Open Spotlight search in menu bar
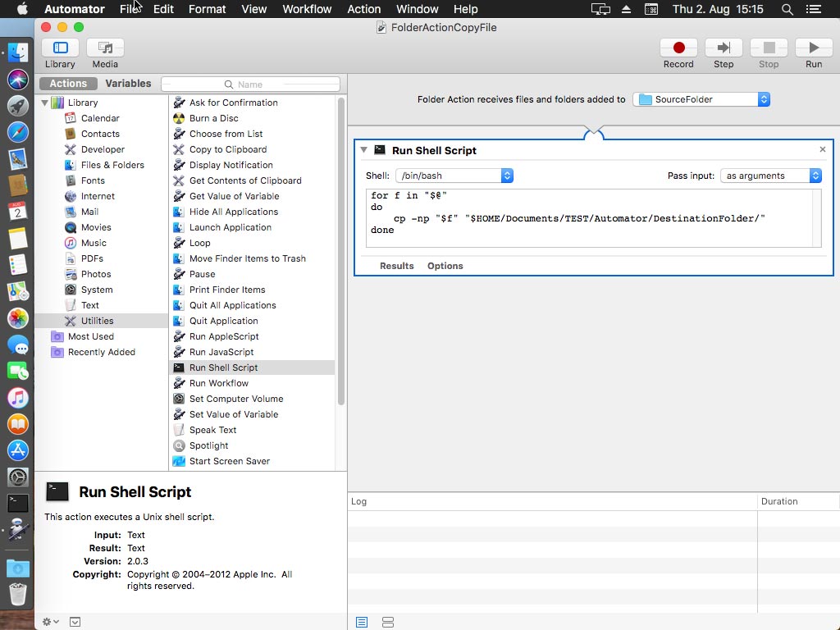 787,9
